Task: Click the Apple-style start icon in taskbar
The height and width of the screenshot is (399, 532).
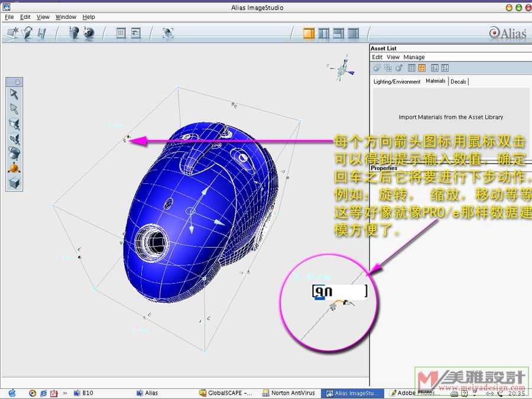Action: tap(12, 393)
